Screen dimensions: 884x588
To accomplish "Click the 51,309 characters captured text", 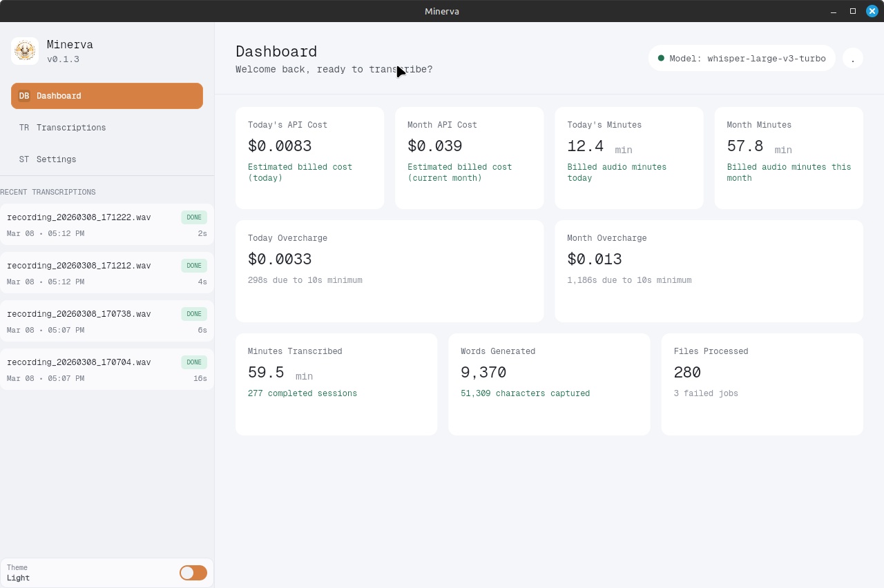I will [x=525, y=393].
